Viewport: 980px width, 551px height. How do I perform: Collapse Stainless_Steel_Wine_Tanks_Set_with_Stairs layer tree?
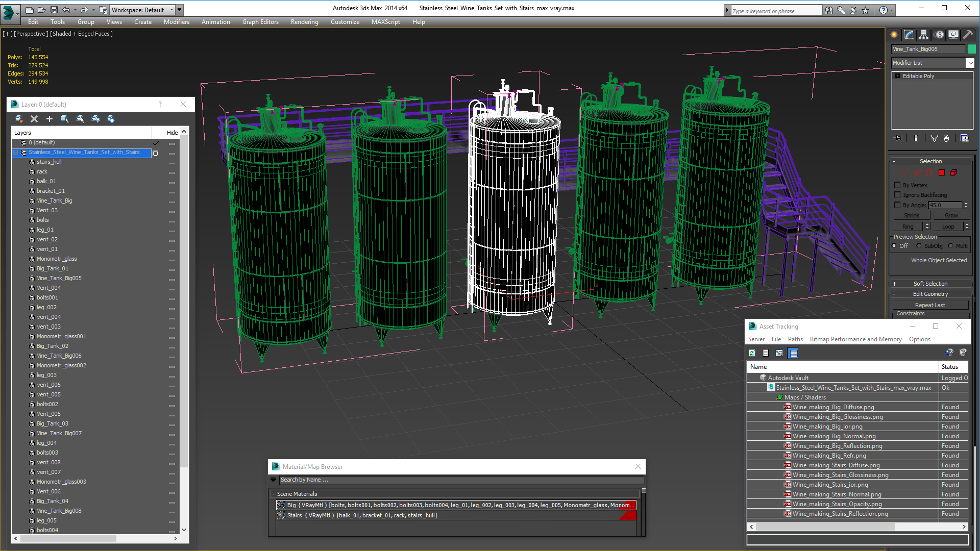coord(16,153)
